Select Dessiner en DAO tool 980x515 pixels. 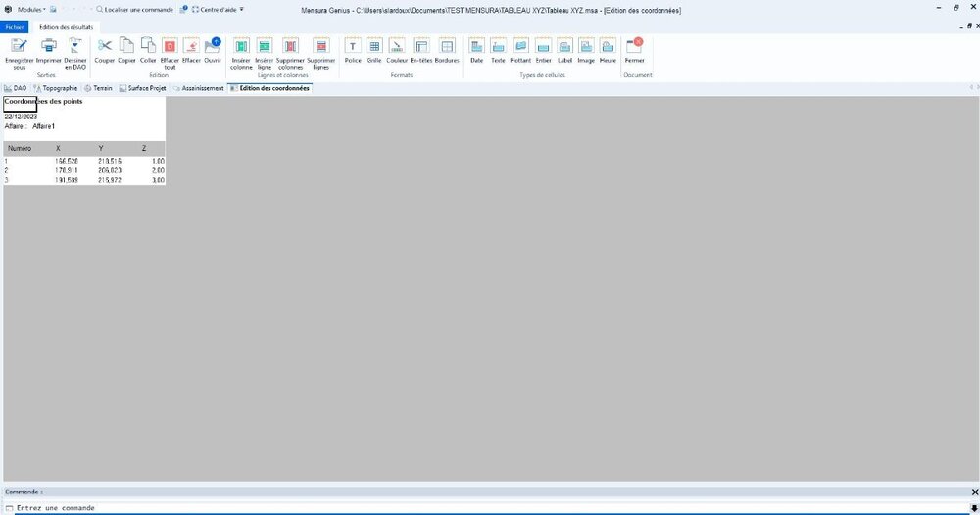75,46
